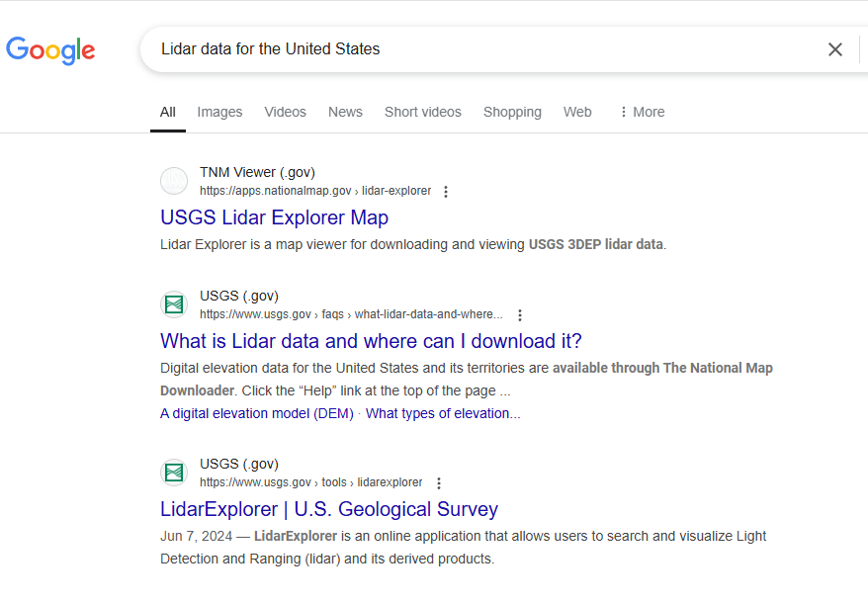Open three-dot options for TNM Viewer result
The height and width of the screenshot is (604, 868).
coord(446,191)
